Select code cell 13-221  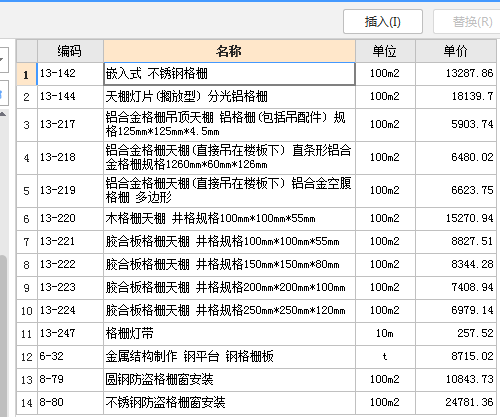tap(70, 242)
